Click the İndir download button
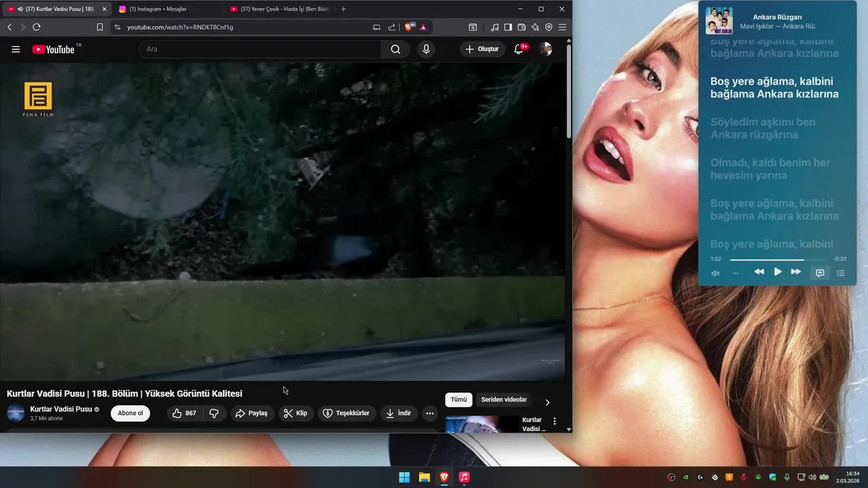868x488 pixels. 398,413
